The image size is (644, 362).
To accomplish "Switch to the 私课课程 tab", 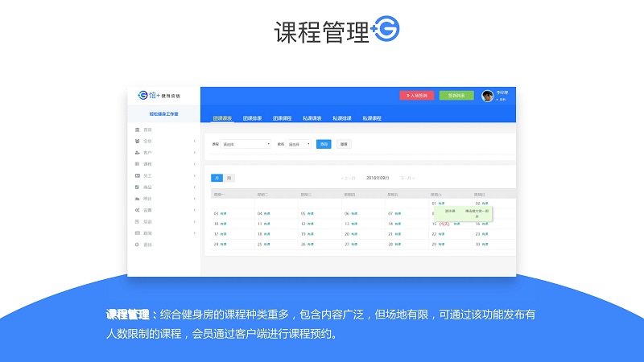I will click(x=372, y=118).
